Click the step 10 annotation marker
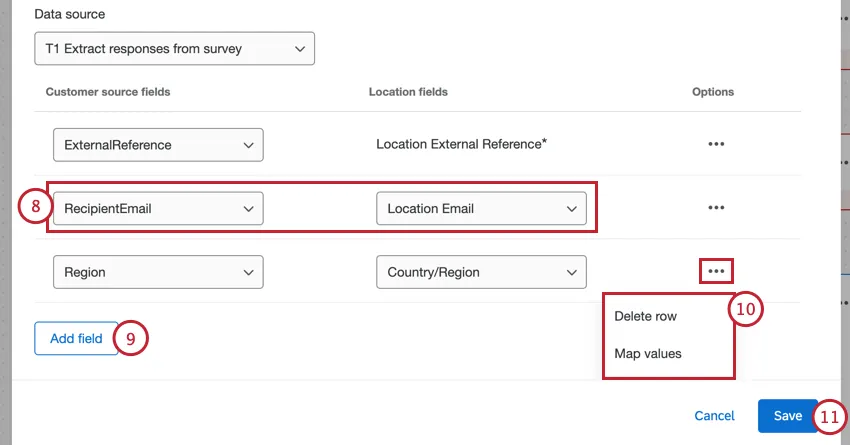The height and width of the screenshot is (445, 850). pos(746,309)
